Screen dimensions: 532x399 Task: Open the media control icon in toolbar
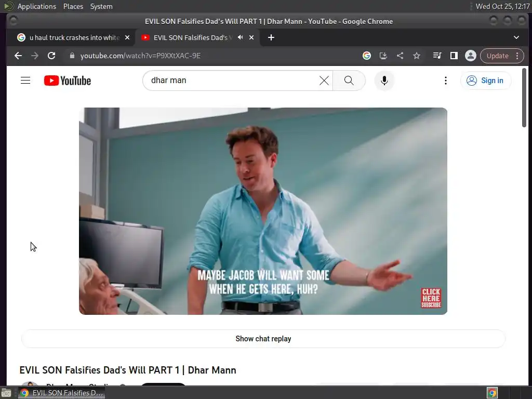(x=437, y=56)
